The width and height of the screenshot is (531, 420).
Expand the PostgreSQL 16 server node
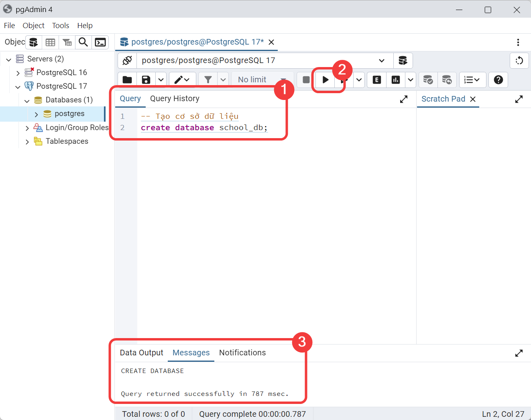pyautogui.click(x=18, y=73)
